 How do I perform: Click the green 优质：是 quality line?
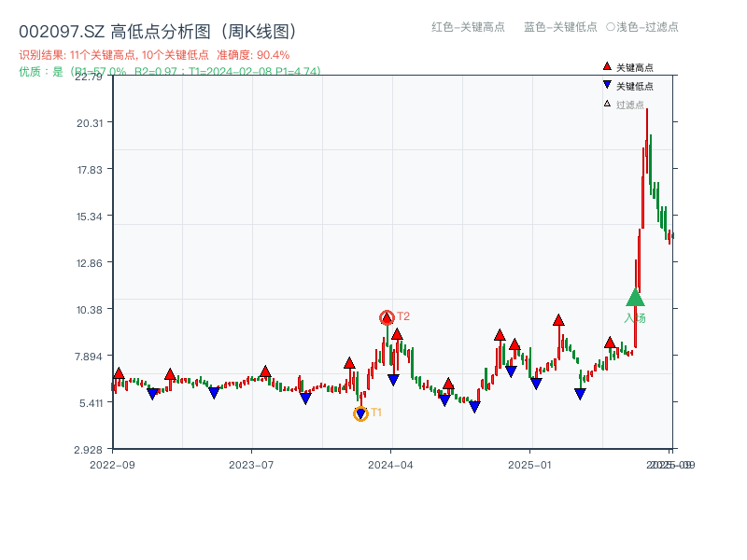[170, 72]
